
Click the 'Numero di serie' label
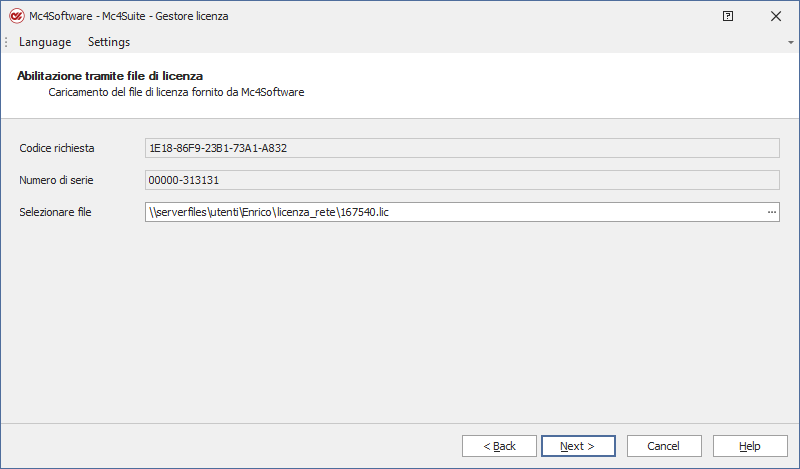tap(56, 180)
